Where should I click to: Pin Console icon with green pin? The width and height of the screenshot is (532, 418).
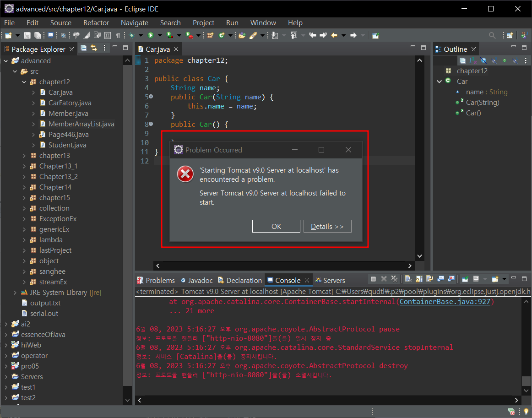click(x=465, y=279)
